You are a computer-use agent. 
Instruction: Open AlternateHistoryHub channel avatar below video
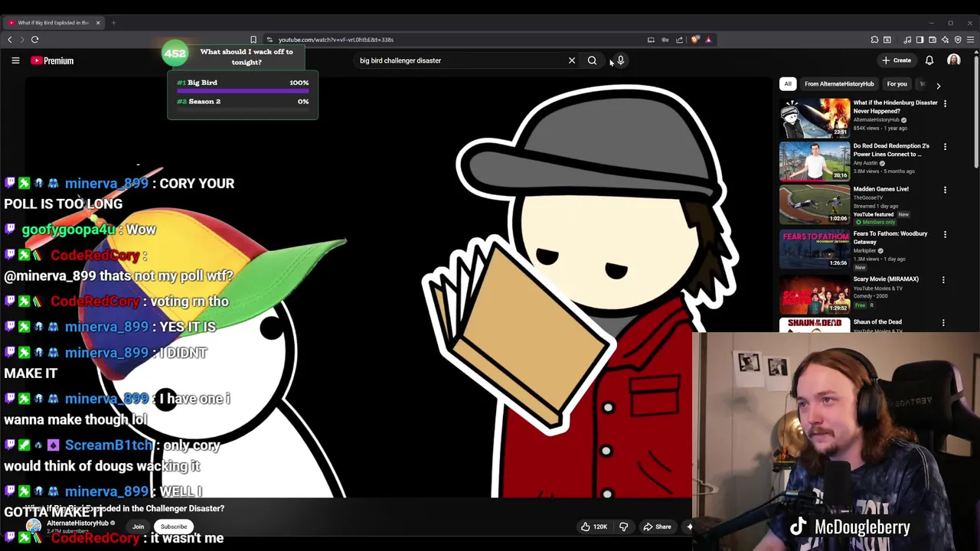point(34,526)
